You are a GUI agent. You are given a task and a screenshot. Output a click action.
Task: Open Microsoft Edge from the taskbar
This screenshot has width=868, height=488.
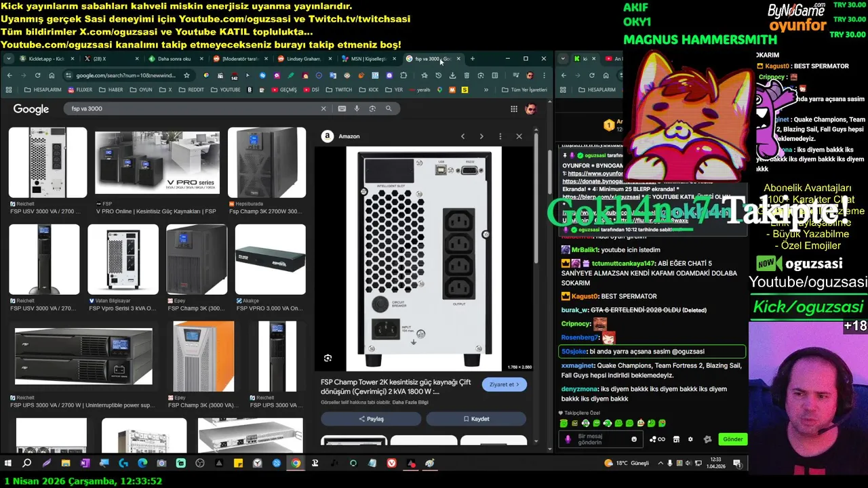coord(142,464)
